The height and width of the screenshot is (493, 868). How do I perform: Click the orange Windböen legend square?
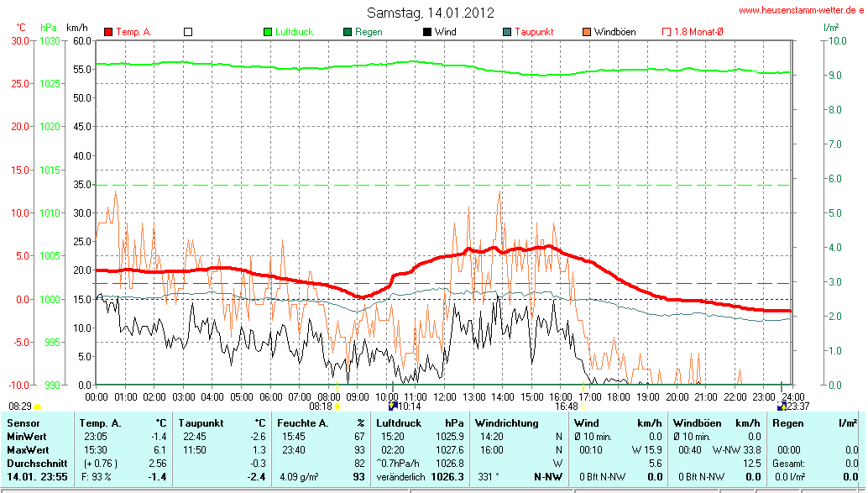586,32
